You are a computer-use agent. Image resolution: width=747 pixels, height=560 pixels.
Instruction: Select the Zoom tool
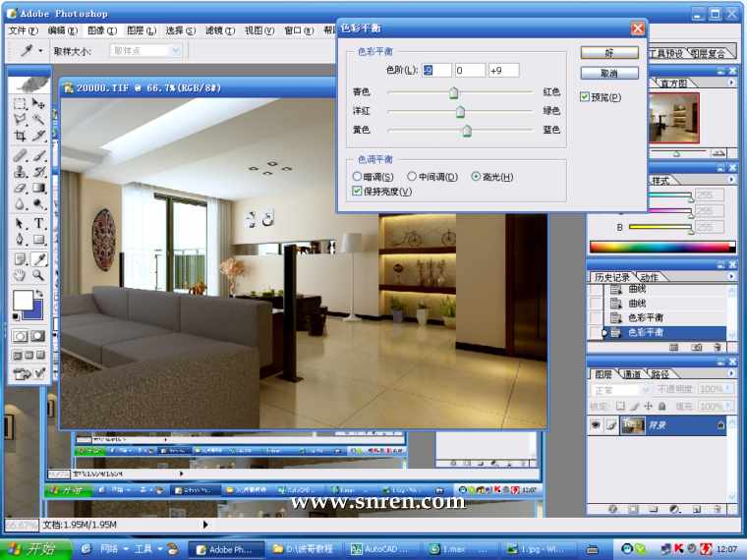click(x=38, y=275)
